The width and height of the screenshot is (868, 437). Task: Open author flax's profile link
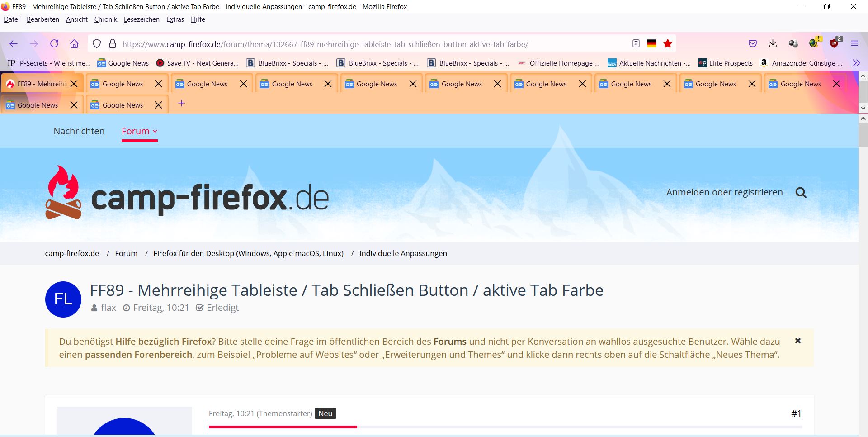point(108,308)
